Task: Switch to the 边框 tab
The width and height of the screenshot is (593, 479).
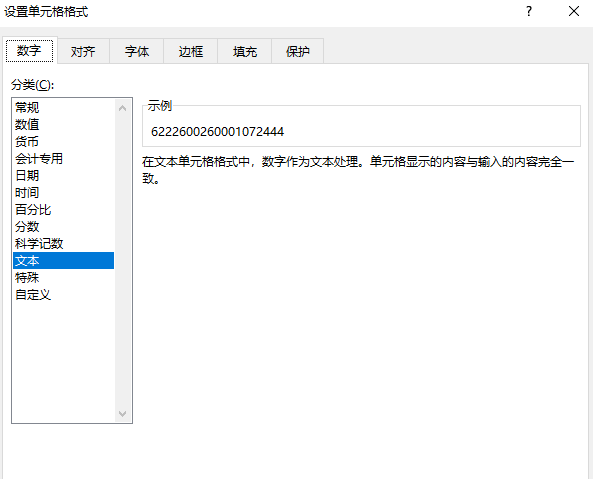Action: (x=191, y=51)
